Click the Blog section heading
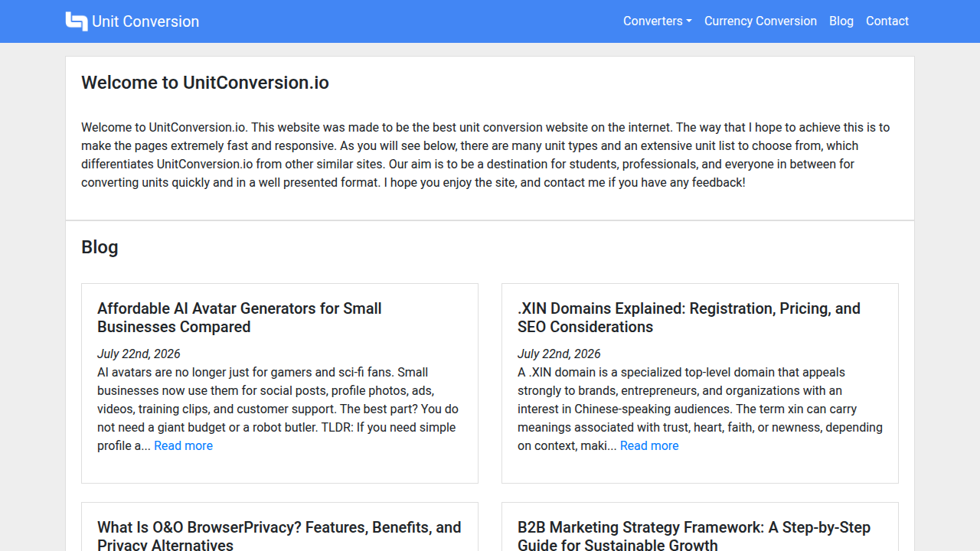 click(x=100, y=247)
